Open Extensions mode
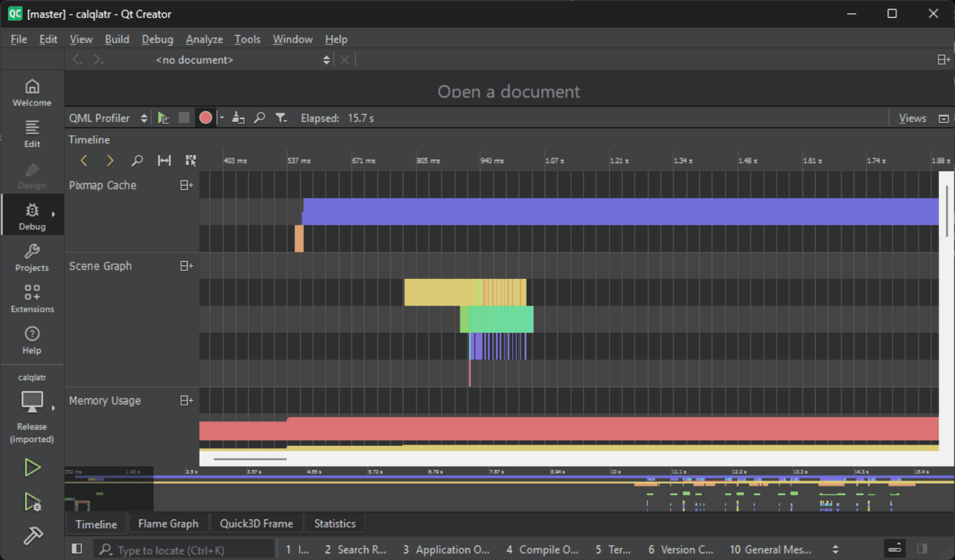955x560 pixels. pyautogui.click(x=32, y=298)
